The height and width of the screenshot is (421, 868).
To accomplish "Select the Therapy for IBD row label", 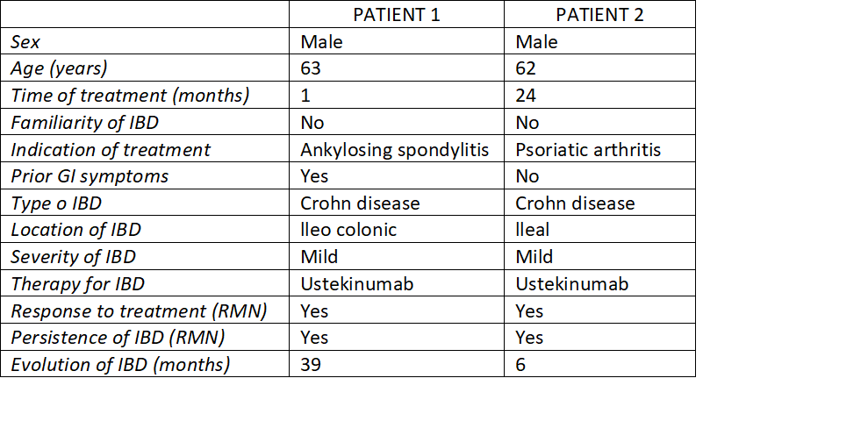I will click(77, 284).
